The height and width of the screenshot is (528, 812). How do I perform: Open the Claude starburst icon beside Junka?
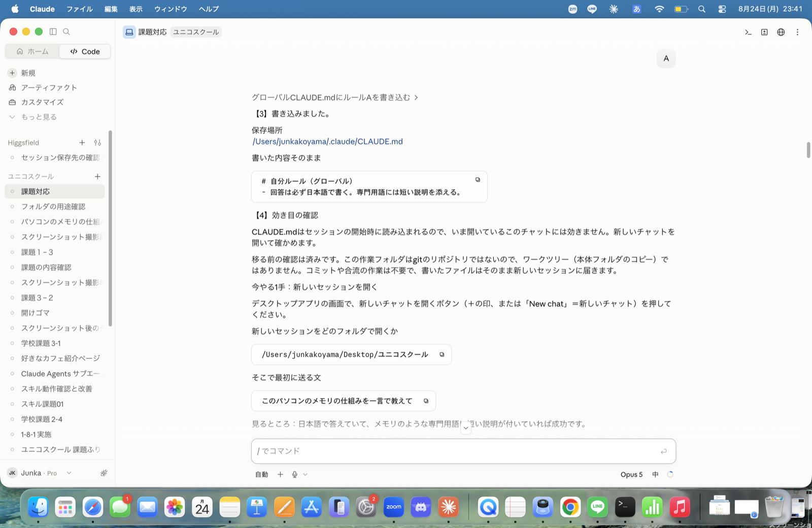[x=104, y=473]
